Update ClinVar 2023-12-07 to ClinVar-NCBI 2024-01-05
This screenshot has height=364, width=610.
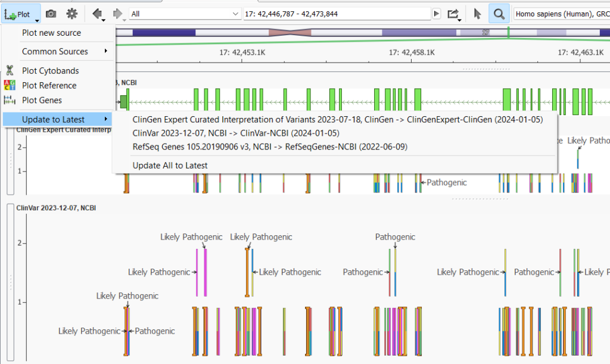click(236, 133)
